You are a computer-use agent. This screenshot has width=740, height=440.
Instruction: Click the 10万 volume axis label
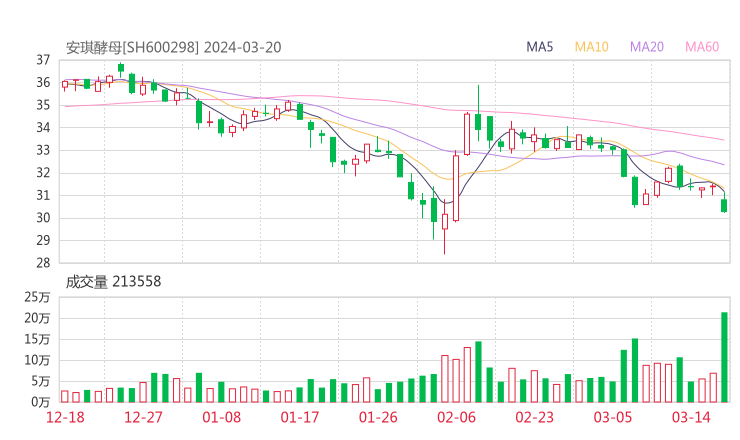[x=37, y=360]
